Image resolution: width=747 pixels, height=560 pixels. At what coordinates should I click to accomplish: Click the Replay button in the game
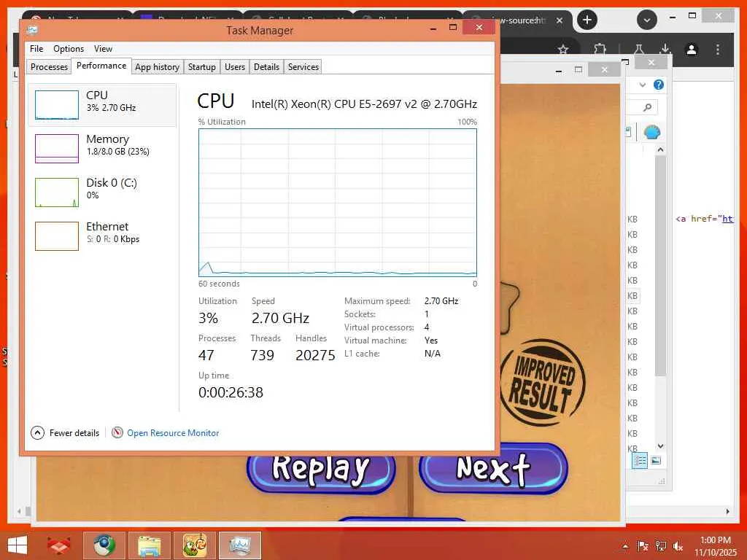[321, 472]
